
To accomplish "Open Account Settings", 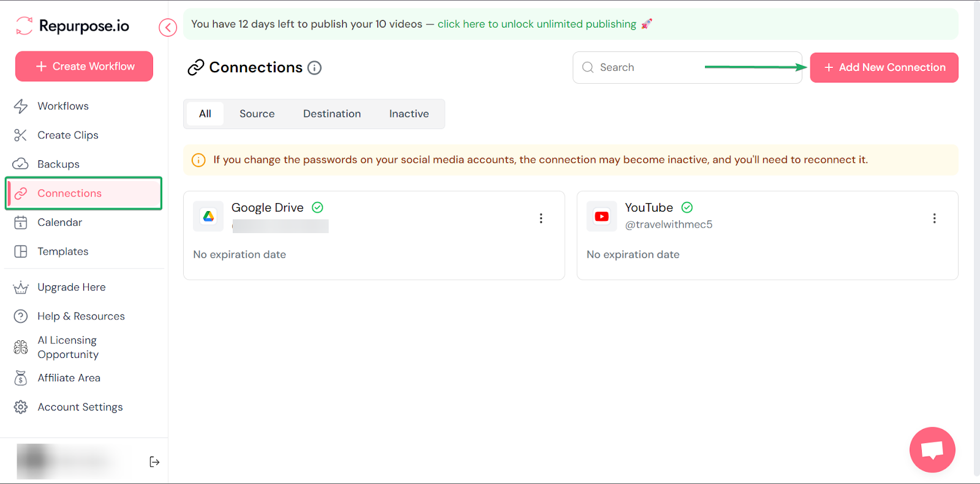I will (80, 407).
